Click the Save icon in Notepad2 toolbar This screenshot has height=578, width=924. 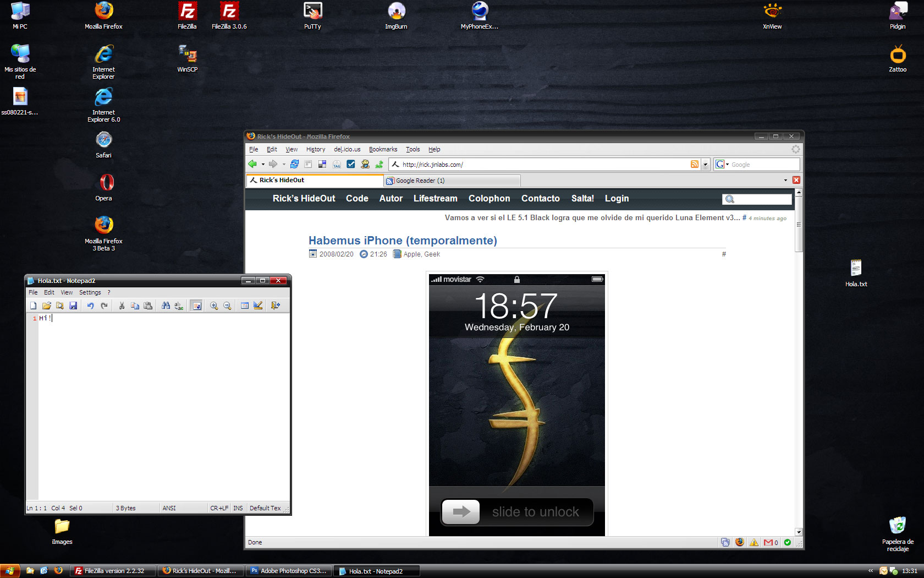pos(73,306)
